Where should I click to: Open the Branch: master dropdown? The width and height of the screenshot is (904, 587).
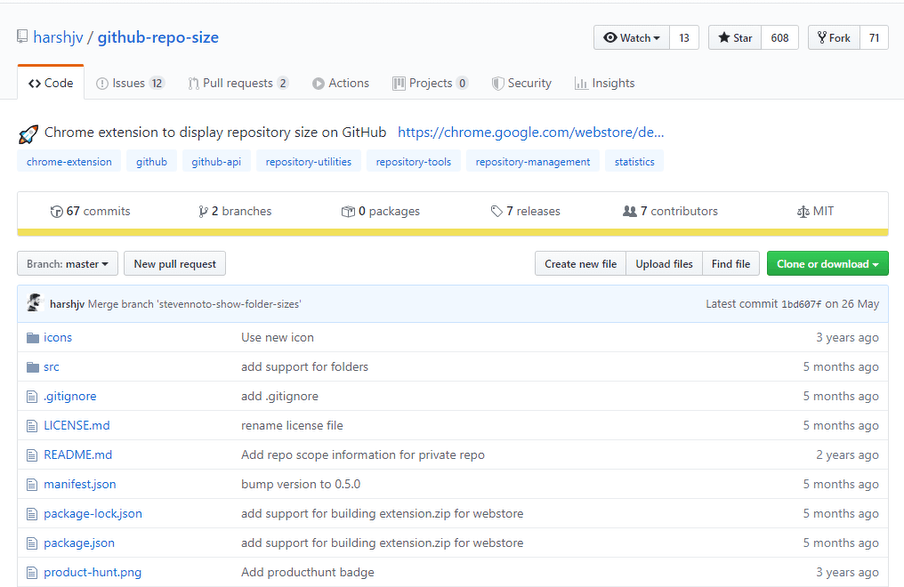(x=67, y=264)
